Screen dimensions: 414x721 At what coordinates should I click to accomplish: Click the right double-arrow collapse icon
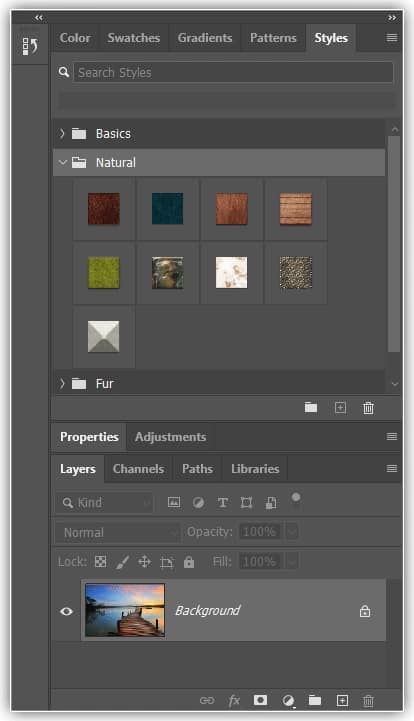pyautogui.click(x=392, y=17)
